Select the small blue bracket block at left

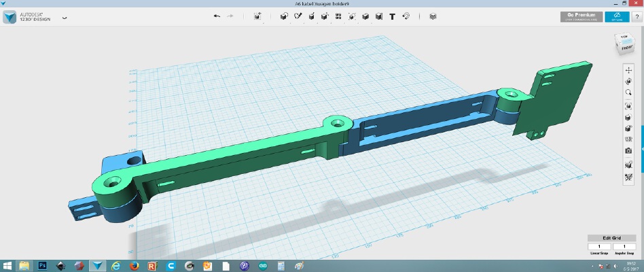tap(118, 161)
